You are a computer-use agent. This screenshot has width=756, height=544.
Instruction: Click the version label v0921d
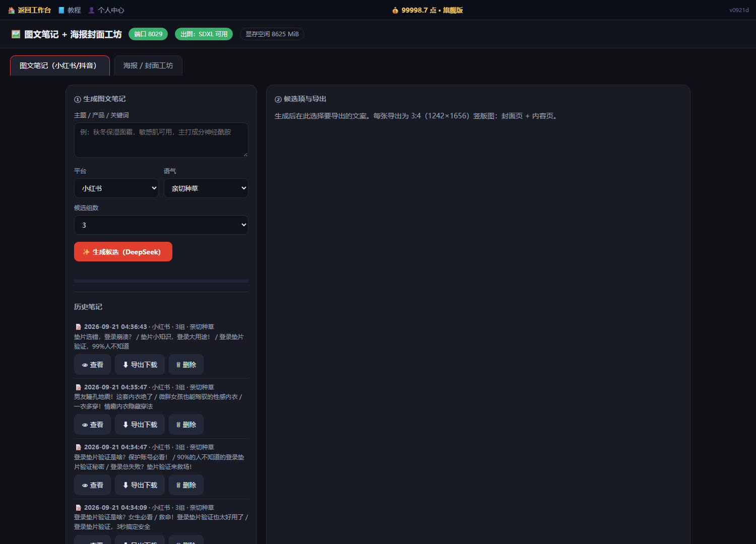[x=739, y=10]
